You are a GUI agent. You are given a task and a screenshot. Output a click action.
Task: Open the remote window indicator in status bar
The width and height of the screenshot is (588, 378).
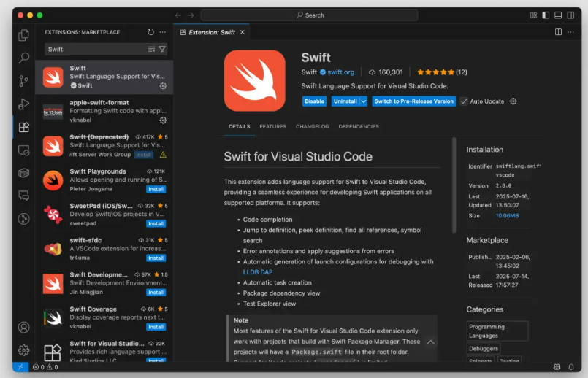20,367
